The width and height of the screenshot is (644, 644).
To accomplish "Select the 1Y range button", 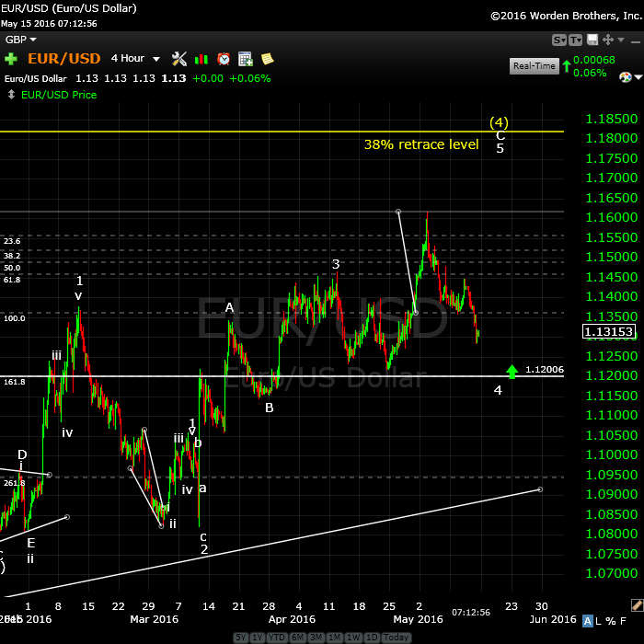I will [x=257, y=637].
